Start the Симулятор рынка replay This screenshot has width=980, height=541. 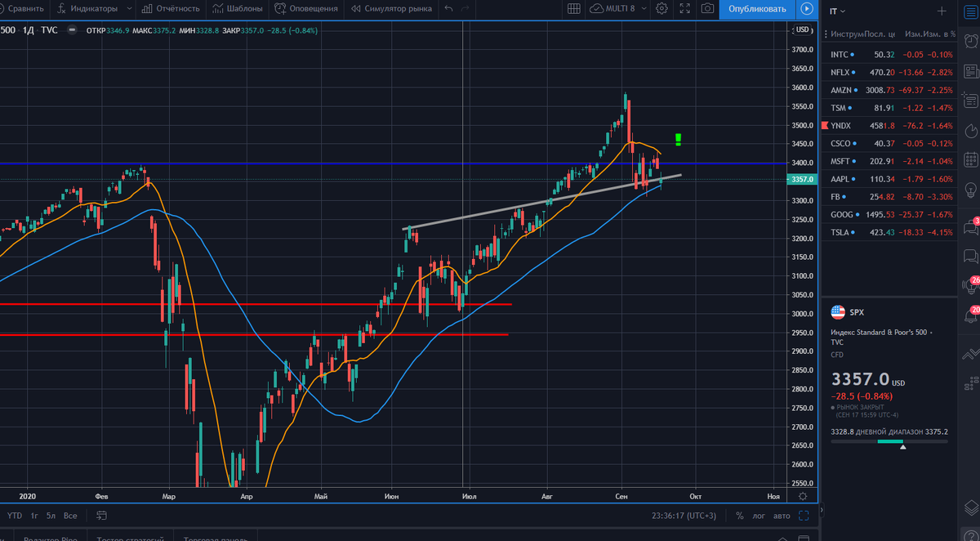[x=392, y=9]
